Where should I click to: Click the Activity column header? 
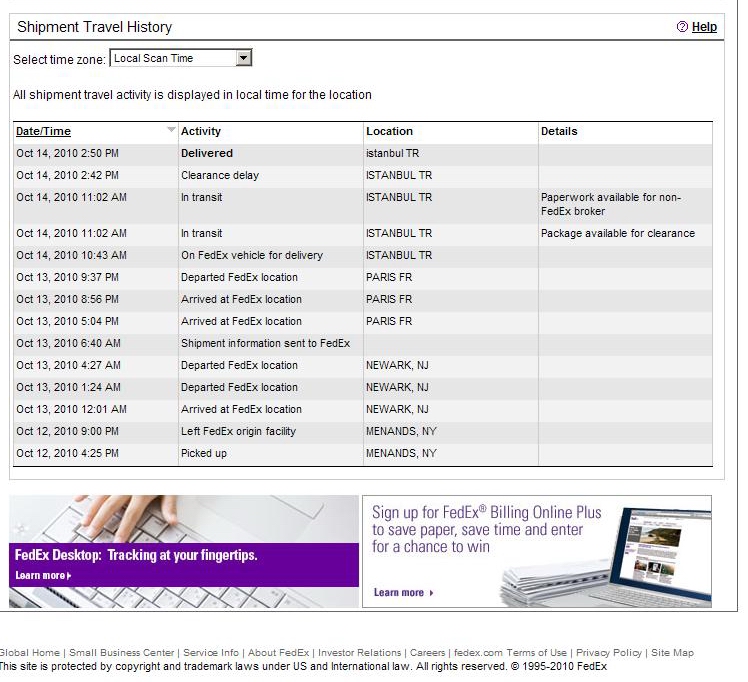[201, 131]
